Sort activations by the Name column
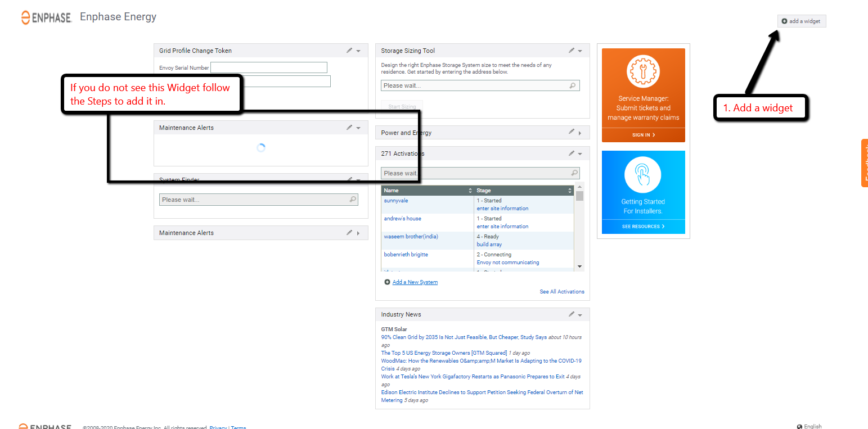 pos(470,191)
